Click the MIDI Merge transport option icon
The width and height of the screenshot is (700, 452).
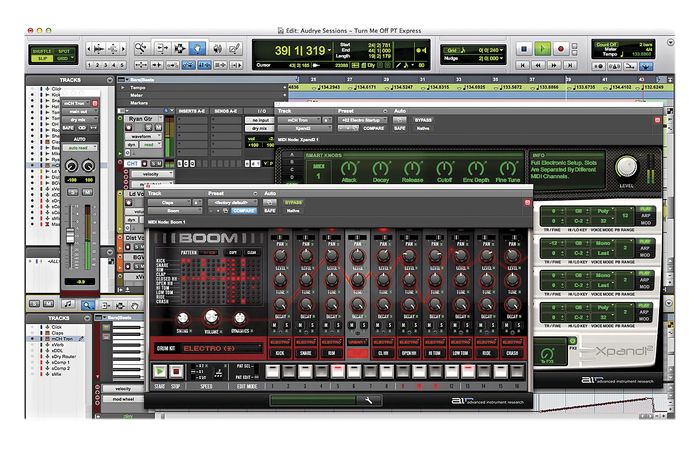(x=630, y=66)
